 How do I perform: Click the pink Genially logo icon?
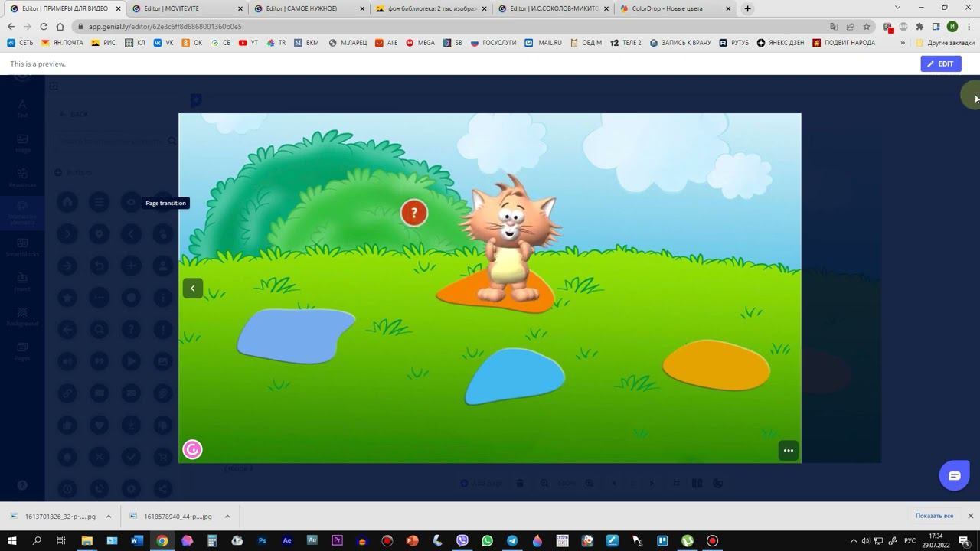[192, 449]
